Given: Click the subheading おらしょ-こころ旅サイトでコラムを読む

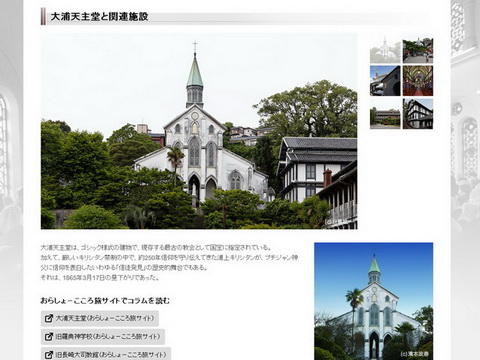Looking at the screenshot, I should click(105, 301).
